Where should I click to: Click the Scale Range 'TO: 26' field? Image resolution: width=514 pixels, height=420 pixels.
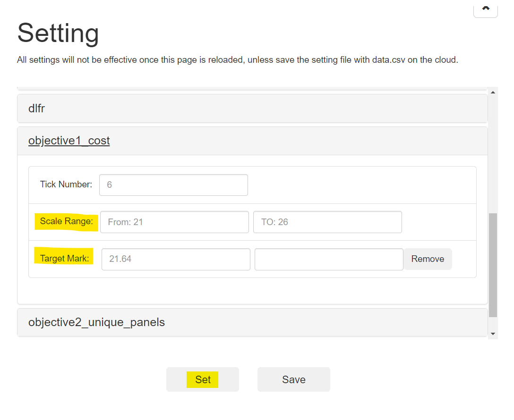coord(327,222)
